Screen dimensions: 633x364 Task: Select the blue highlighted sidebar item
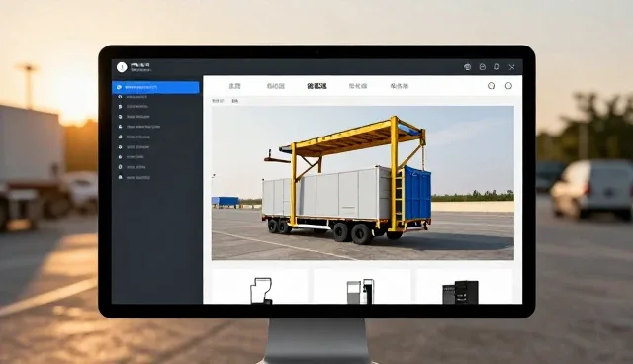[x=155, y=87]
